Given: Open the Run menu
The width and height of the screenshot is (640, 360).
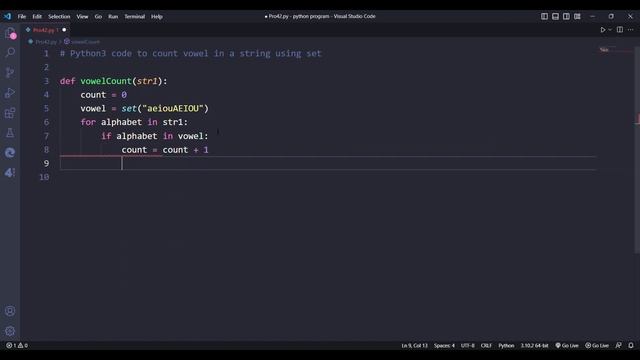Looking at the screenshot, I should tap(113, 16).
